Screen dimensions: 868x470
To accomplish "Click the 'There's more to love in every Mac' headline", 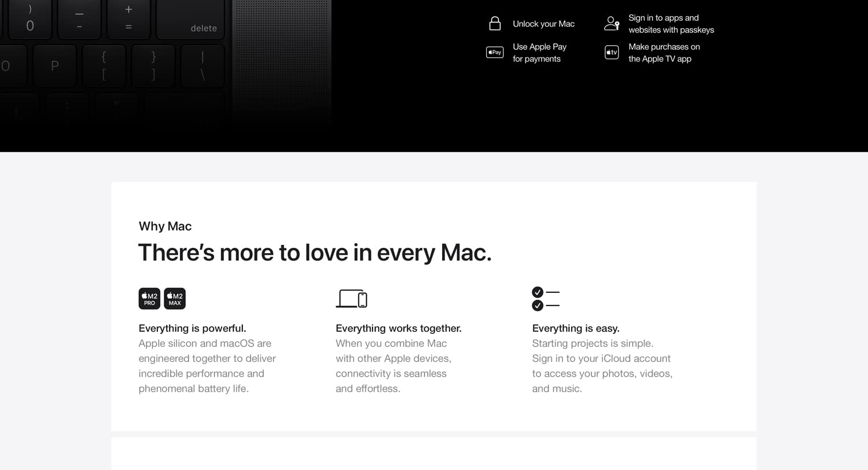I will pyautogui.click(x=314, y=253).
